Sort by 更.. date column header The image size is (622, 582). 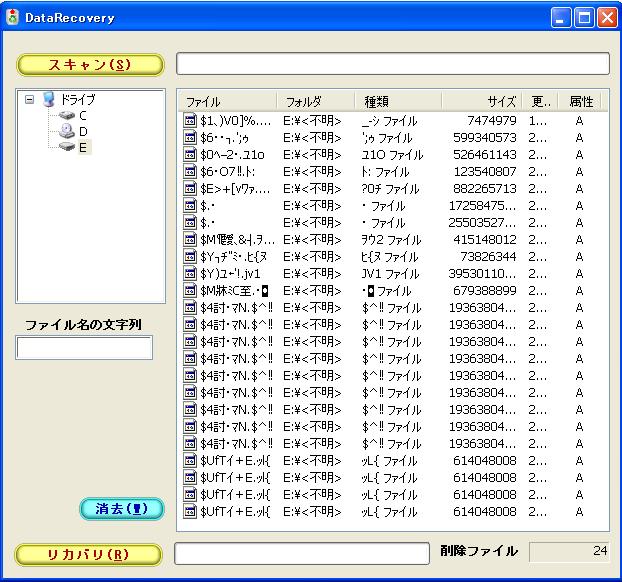click(540, 102)
